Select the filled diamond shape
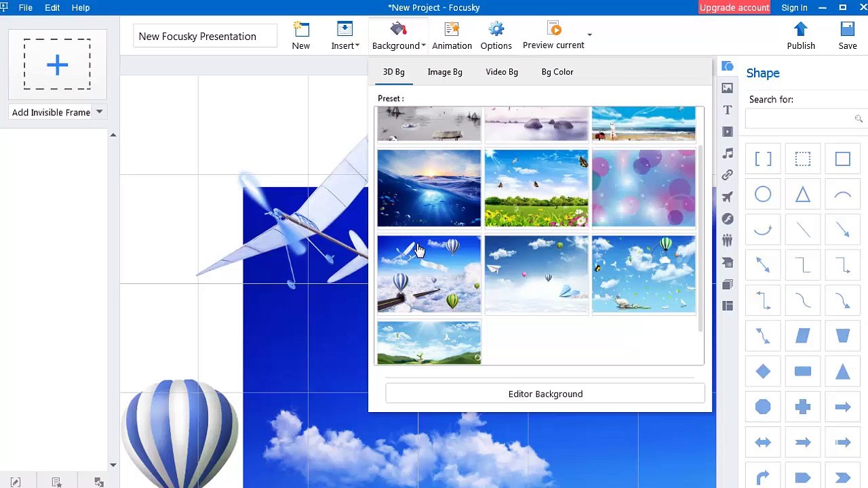868x488 pixels. tap(763, 371)
